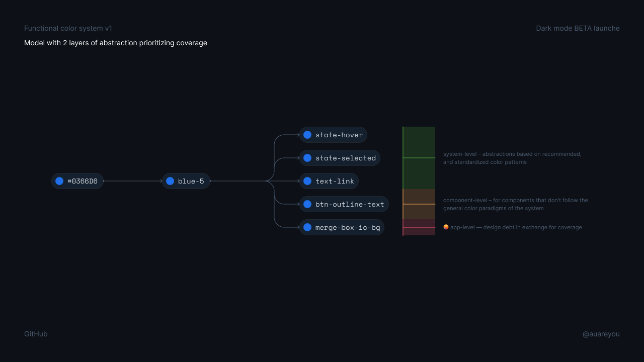Viewport: 644px width, 362px height.
Task: Click the blue dot icon on btn-outline-text
Action: coord(307,204)
